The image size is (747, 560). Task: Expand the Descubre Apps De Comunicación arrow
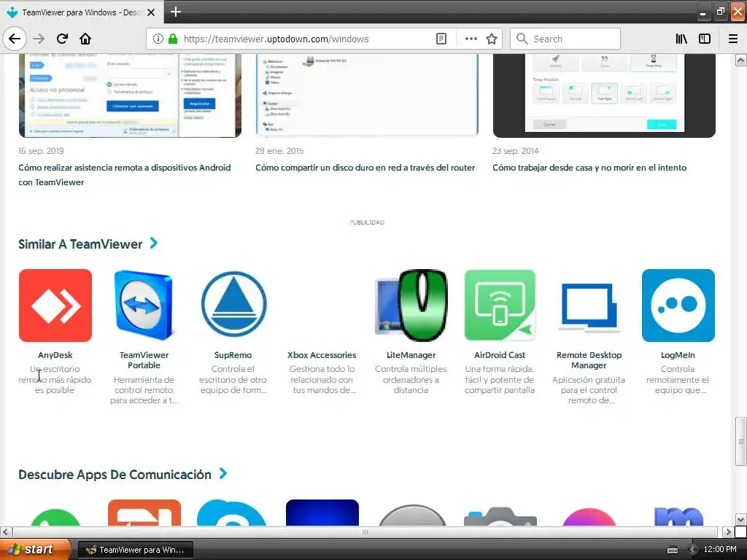click(223, 473)
